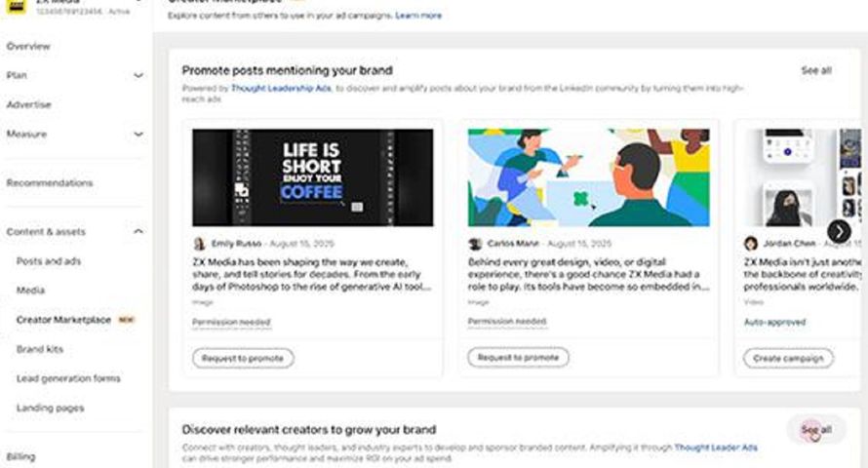Open Landing pages in sidebar
Screen dimensions: 868x468
(x=51, y=408)
